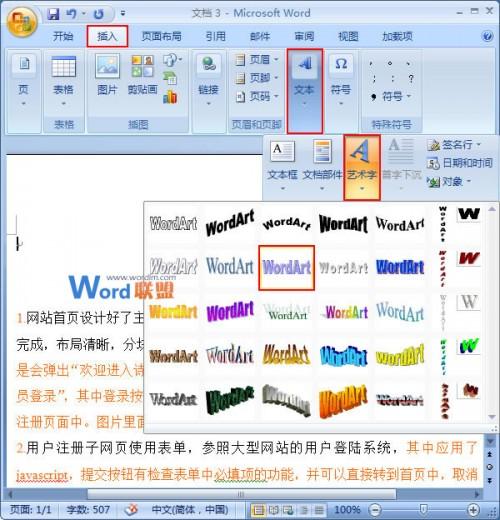Click the proofing errors status icon

pos(131,509)
